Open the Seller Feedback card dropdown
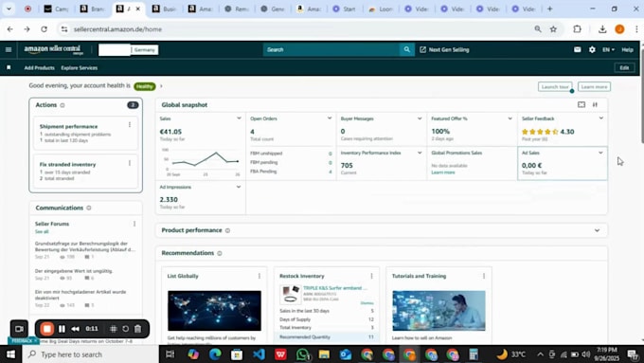 click(600, 118)
